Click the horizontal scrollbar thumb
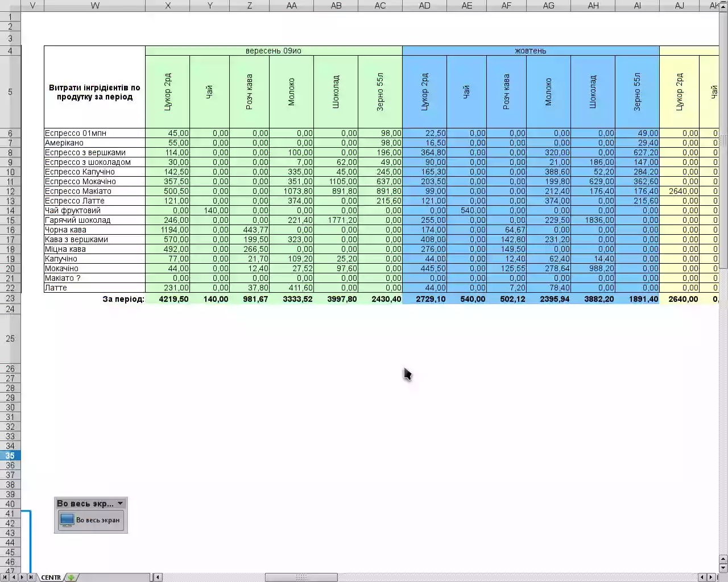The width and height of the screenshot is (728, 582). 301,577
